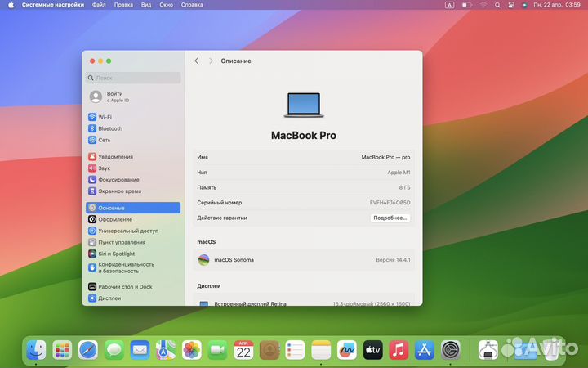The height and width of the screenshot is (368, 588).
Task: Click the 8 ГБ memory value
Action: [x=404, y=187]
